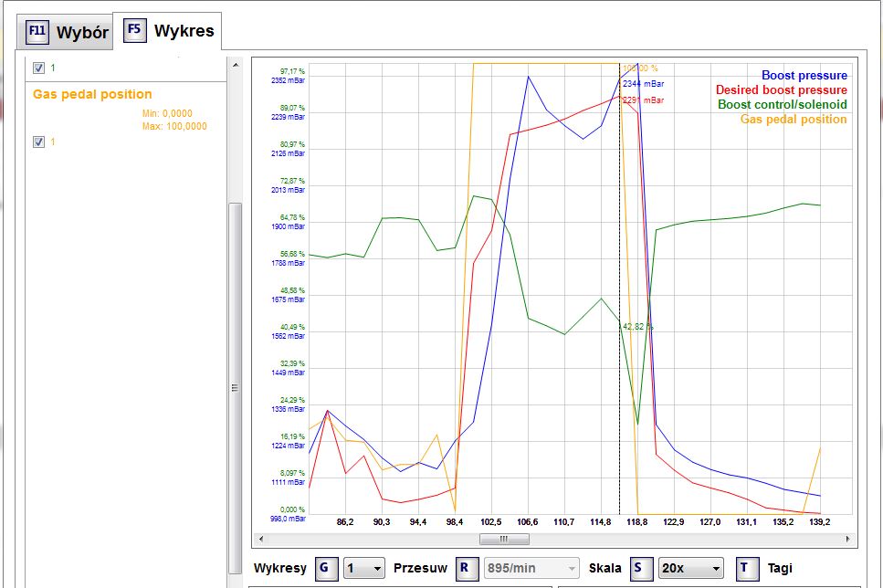Click the chart's horizontal scrollbar thumb
This screenshot has width=883, height=588.
pos(503,539)
